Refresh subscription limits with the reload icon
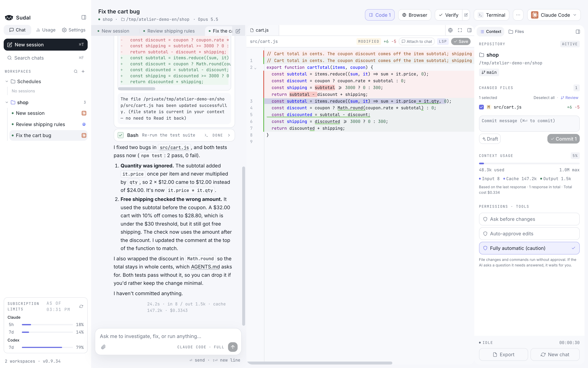This screenshot has width=588, height=368. [81, 306]
